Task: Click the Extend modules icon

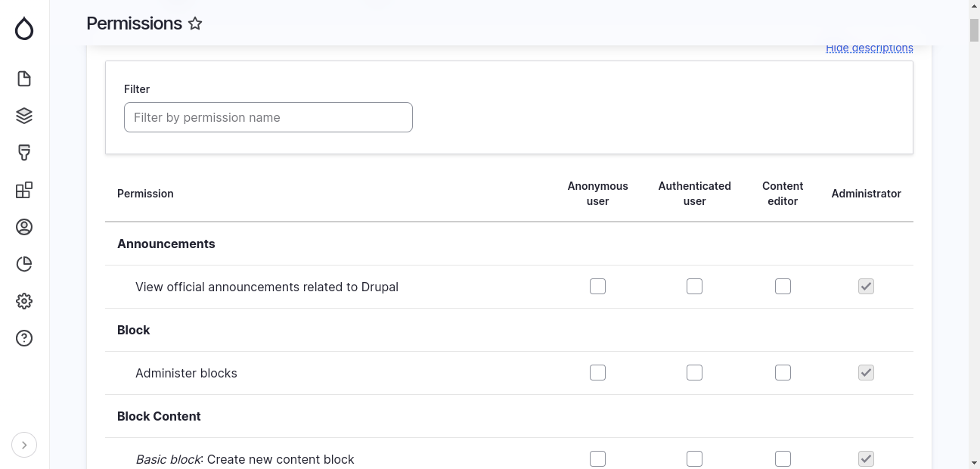Action: (23, 190)
